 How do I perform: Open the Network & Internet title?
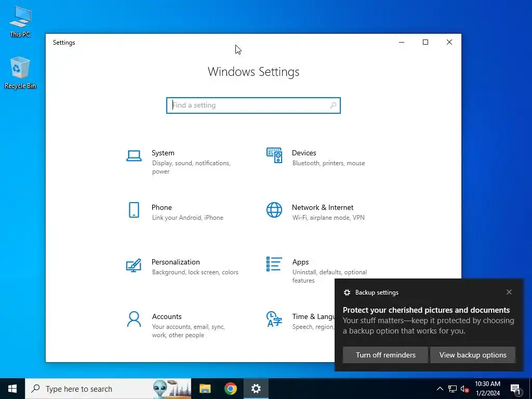point(323,208)
